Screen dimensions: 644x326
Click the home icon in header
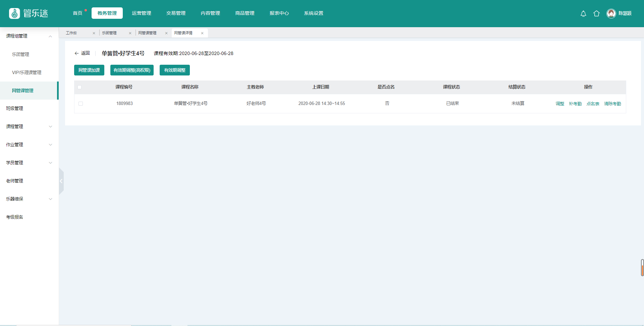point(596,13)
